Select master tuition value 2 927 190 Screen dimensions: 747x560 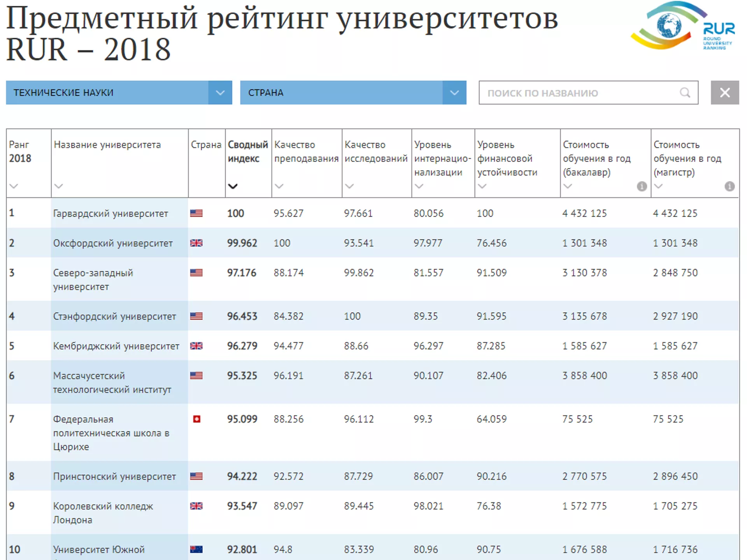pos(675,316)
